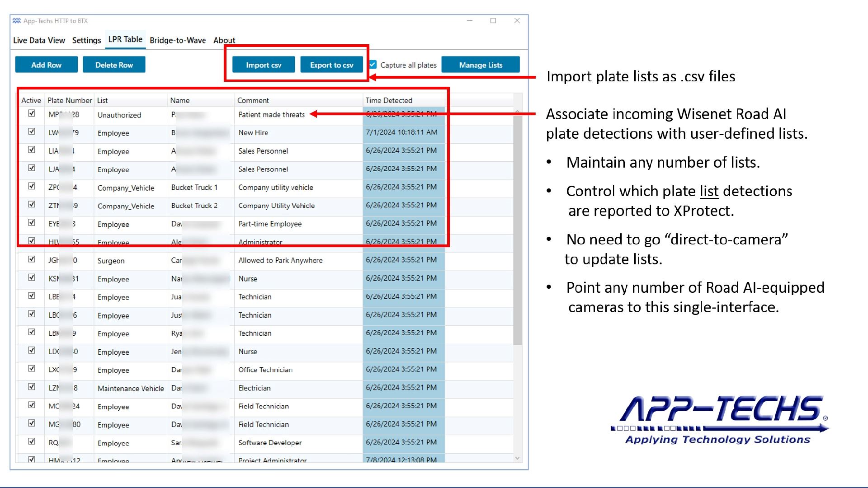
Task: Select 'Bucket Truck 2' name cell
Action: tap(201, 206)
